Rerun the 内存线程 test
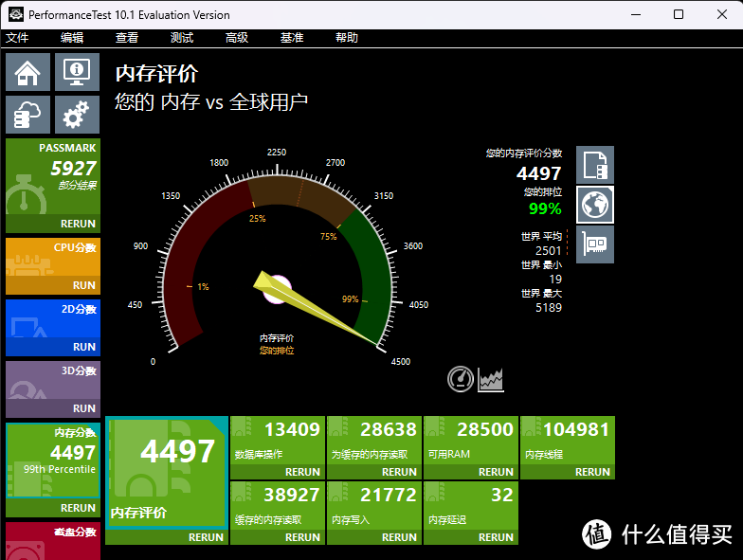743x560 pixels. tap(568, 472)
